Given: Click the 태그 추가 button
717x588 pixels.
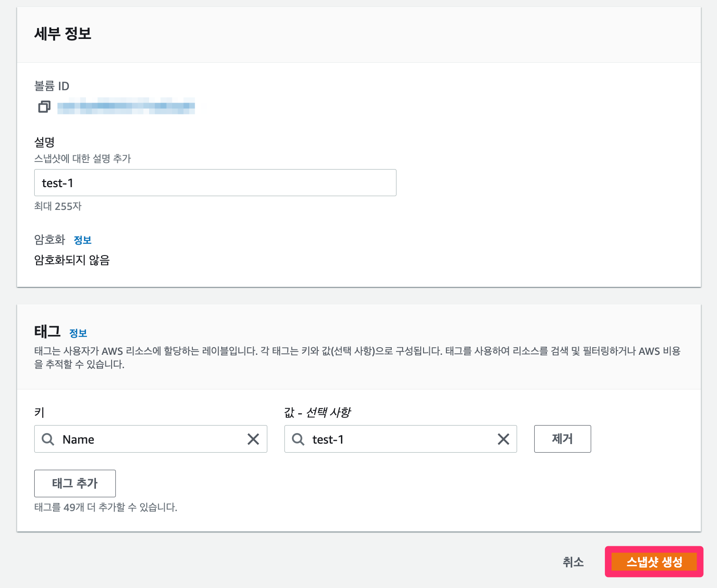Looking at the screenshot, I should pos(75,484).
